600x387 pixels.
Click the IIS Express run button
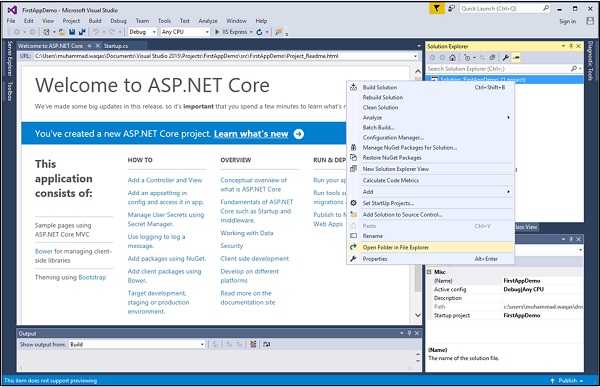click(231, 32)
